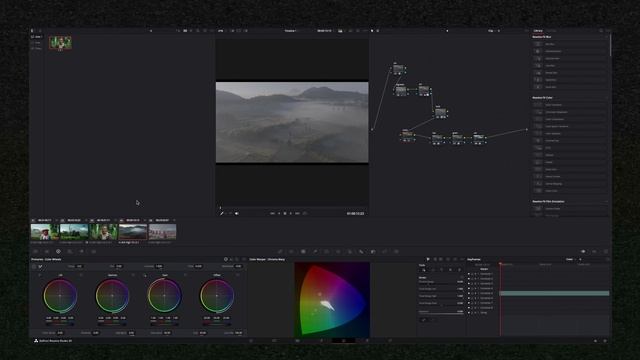Click the Gain white point picker icon
The height and width of the screenshot is (360, 640).
[145, 276]
